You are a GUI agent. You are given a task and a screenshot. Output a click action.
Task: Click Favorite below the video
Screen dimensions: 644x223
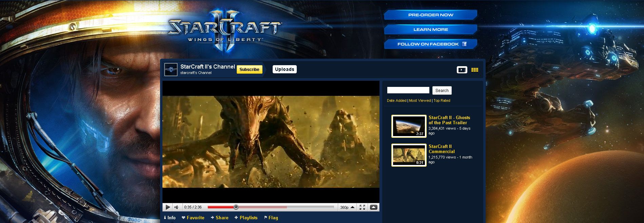[193, 218]
